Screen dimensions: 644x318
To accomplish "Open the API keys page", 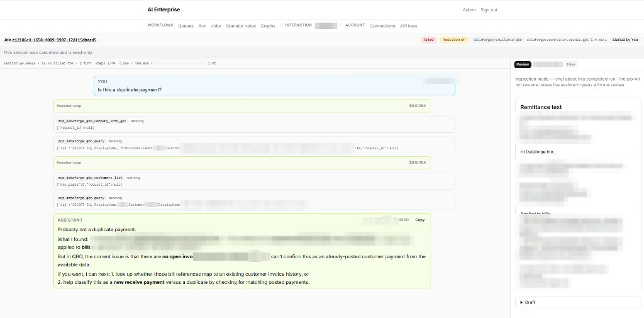I will (x=409, y=26).
